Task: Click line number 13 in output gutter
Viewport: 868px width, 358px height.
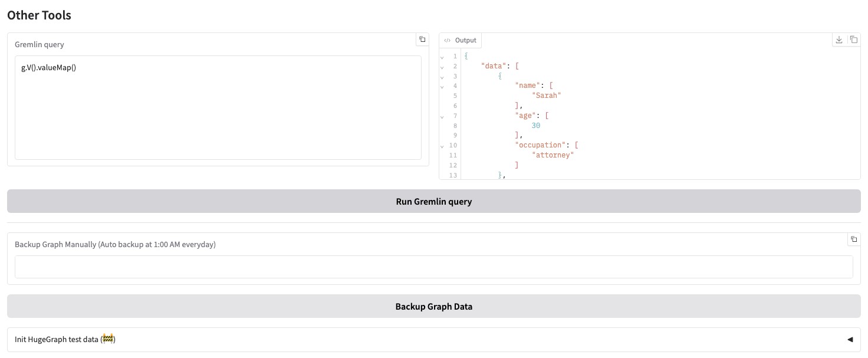Action: 453,175
